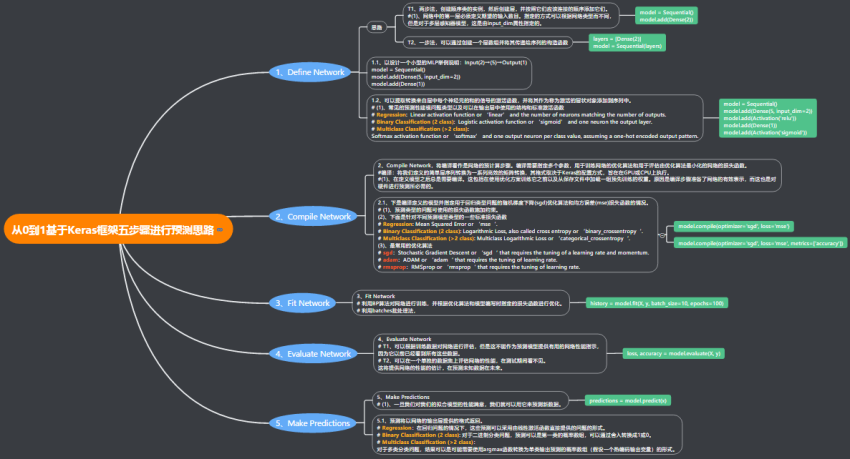
Task: Select the '3、Fit Network' branch node
Action: (x=302, y=303)
